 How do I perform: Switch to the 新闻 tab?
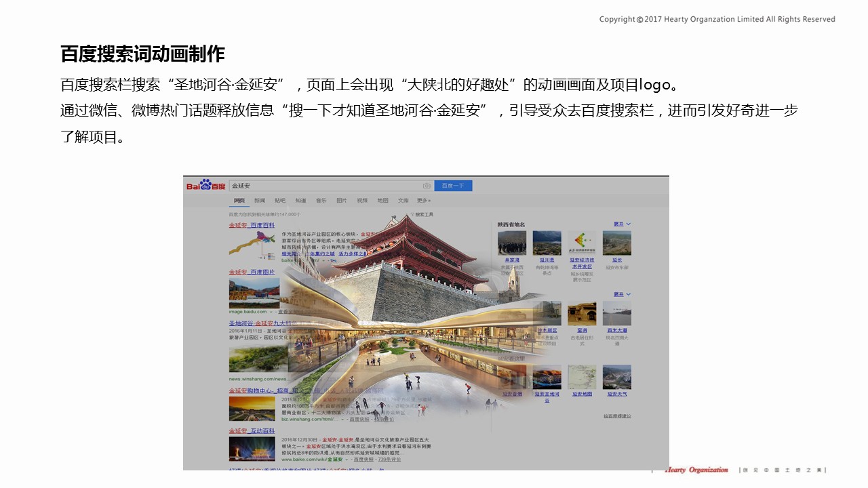pos(260,201)
